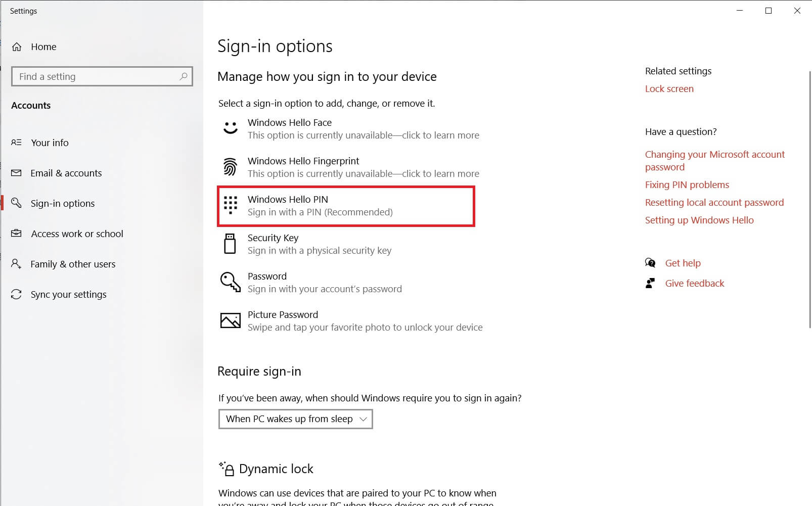Click the Picture Password image icon

(231, 320)
